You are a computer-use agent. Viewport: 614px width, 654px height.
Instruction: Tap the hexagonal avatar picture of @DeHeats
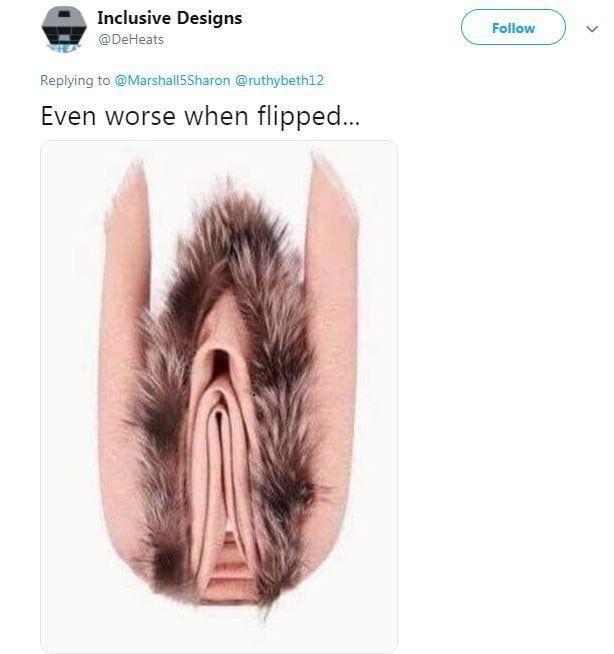tap(64, 29)
